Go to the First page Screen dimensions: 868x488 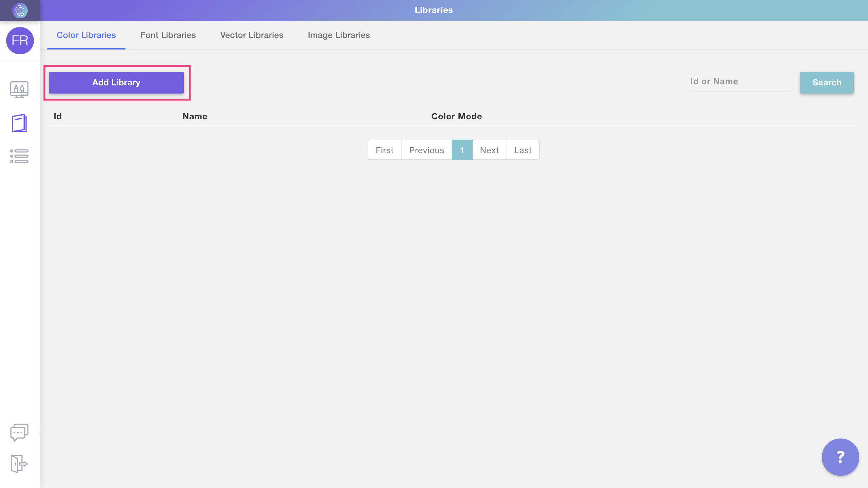click(x=384, y=150)
